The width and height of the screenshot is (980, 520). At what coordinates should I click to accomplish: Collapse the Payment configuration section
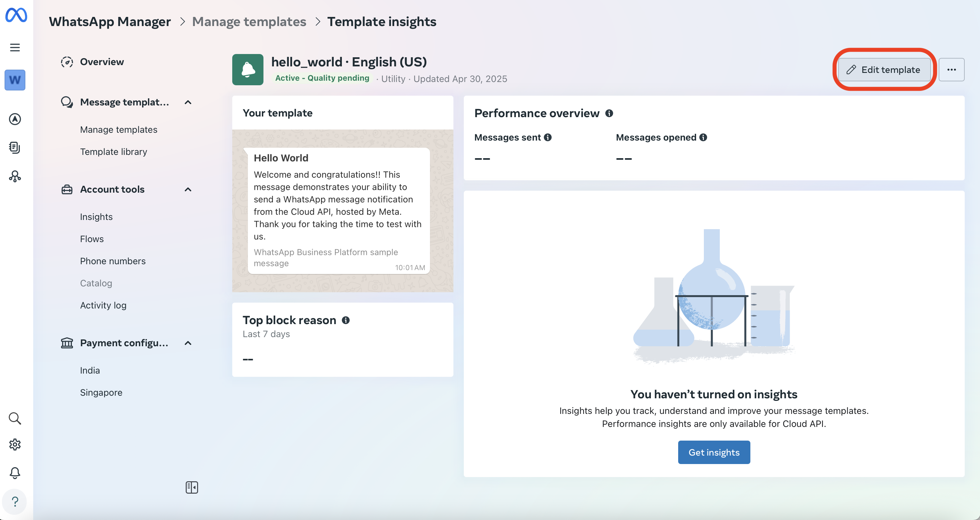[x=188, y=343]
